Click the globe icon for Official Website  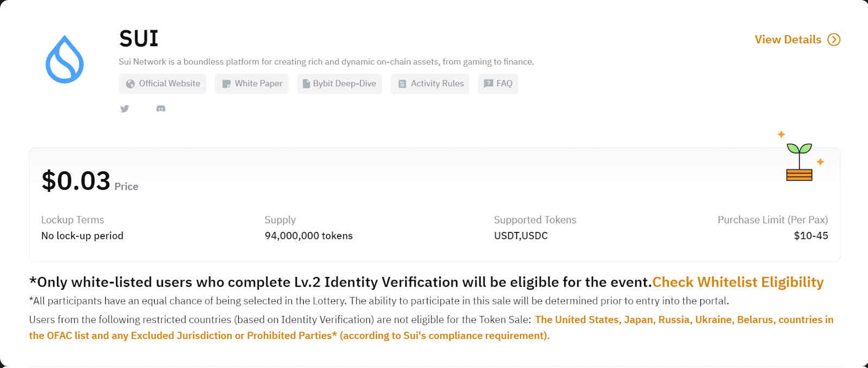(130, 84)
